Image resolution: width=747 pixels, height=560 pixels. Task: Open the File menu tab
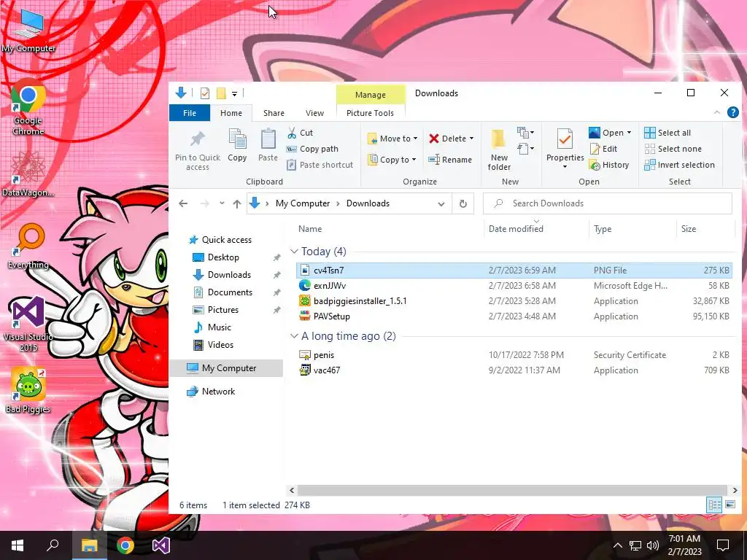pyautogui.click(x=190, y=113)
